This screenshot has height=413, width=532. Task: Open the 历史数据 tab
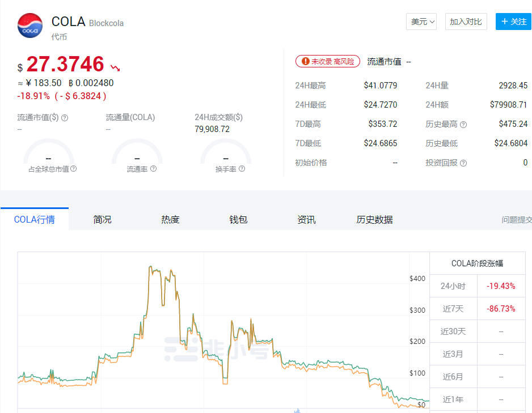[374, 220]
